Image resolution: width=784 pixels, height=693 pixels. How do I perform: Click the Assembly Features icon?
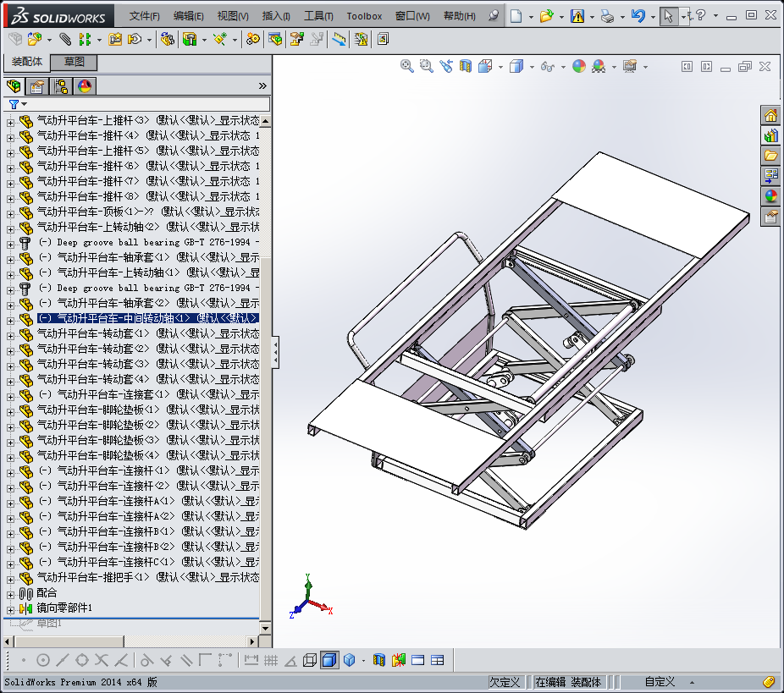click(190, 39)
